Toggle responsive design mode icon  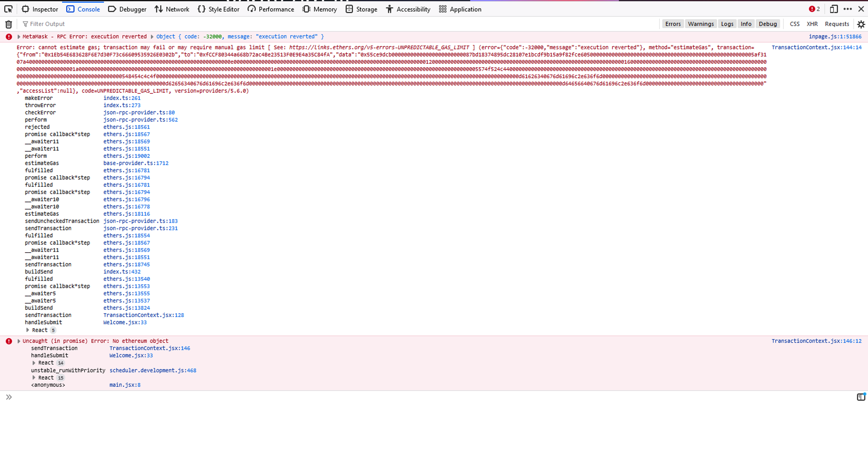tap(834, 9)
